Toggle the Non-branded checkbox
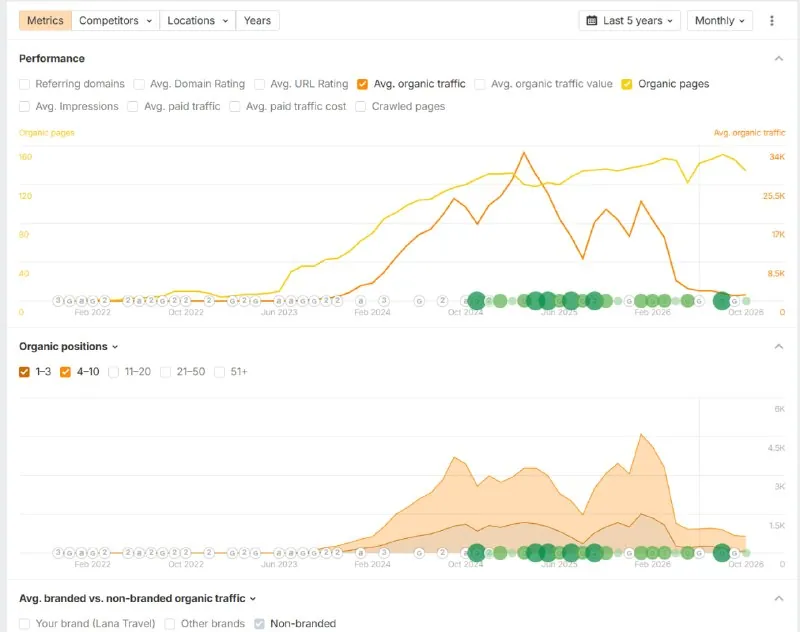Image resolution: width=800 pixels, height=632 pixels. click(259, 624)
